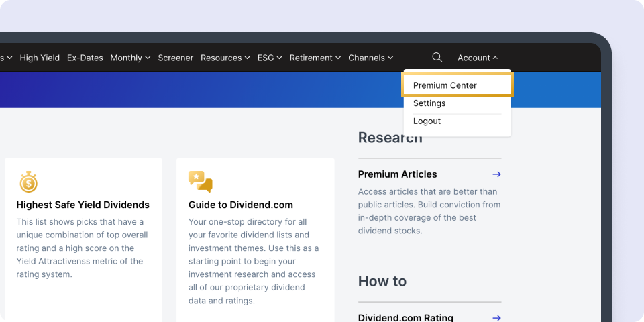The width and height of the screenshot is (644, 322).
Task: Click 'This list shows picks' description text
Action: pyautogui.click(x=82, y=248)
